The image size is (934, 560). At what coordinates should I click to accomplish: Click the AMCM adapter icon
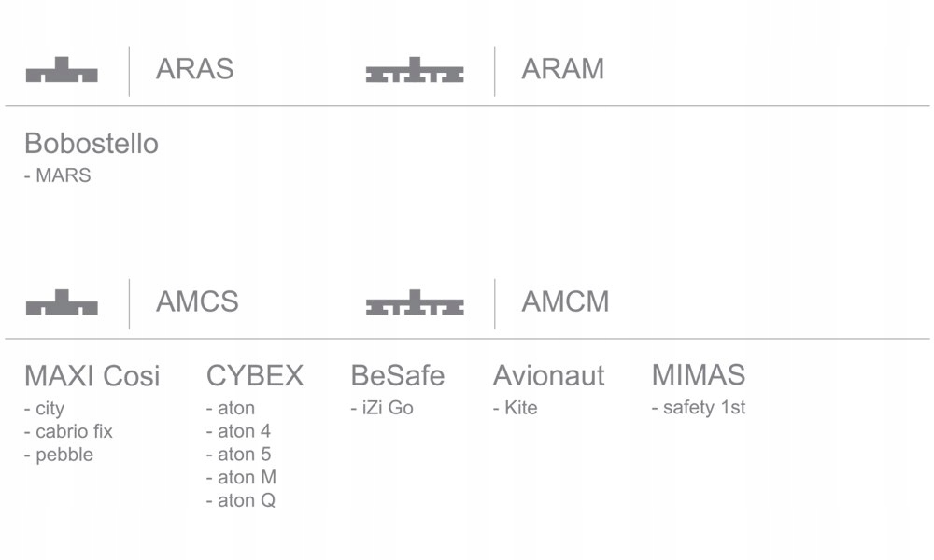coord(415,305)
